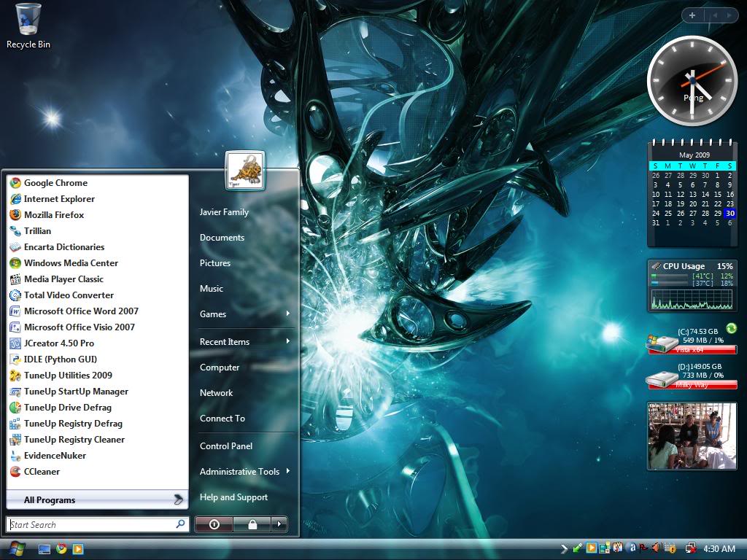This screenshot has width=747, height=560.
Task: Launch Google Chrome from Start menu
Action: [x=55, y=183]
